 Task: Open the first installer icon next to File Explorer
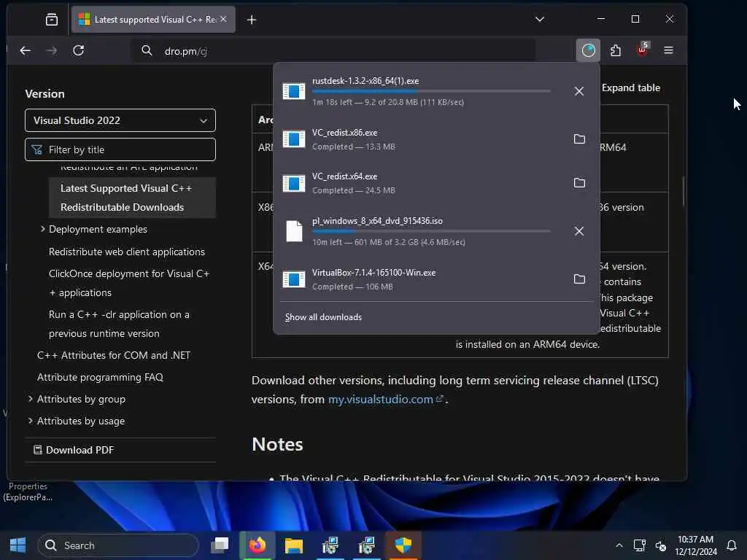click(330, 545)
